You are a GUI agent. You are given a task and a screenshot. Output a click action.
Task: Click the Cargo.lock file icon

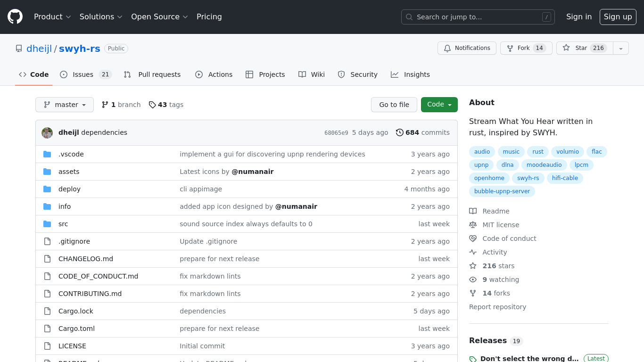coord(47,311)
